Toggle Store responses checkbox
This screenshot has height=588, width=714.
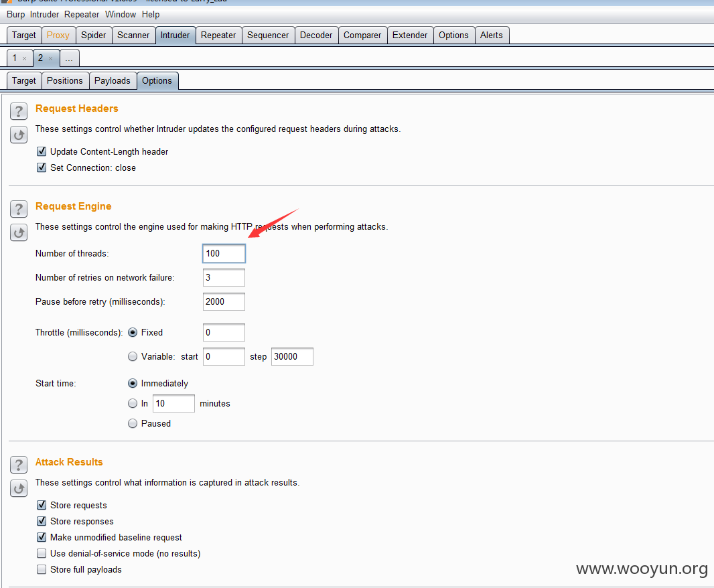(42, 520)
